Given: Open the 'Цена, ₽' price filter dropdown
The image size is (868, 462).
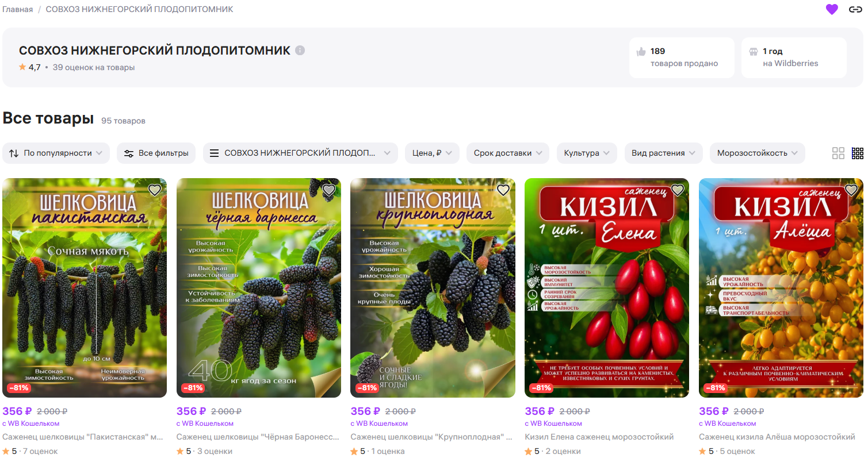Looking at the screenshot, I should click(x=432, y=153).
